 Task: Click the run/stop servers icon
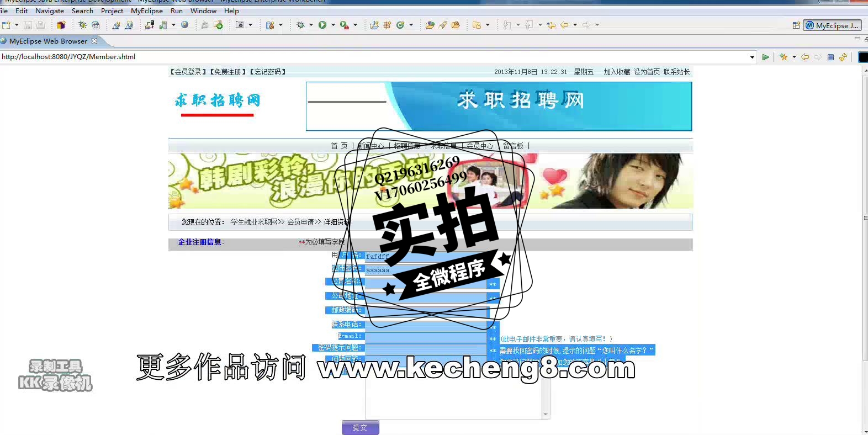tap(163, 25)
